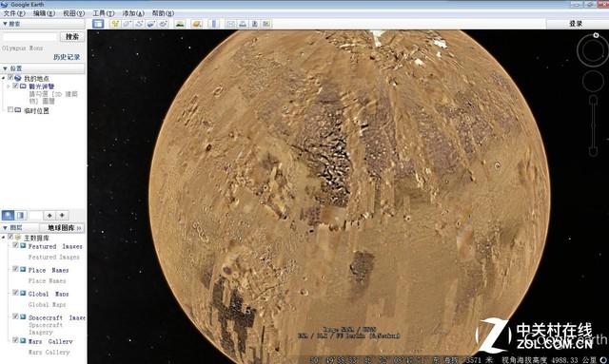Click the look-around compass ring control
The width and height of the screenshot is (609, 364).
point(592,50)
